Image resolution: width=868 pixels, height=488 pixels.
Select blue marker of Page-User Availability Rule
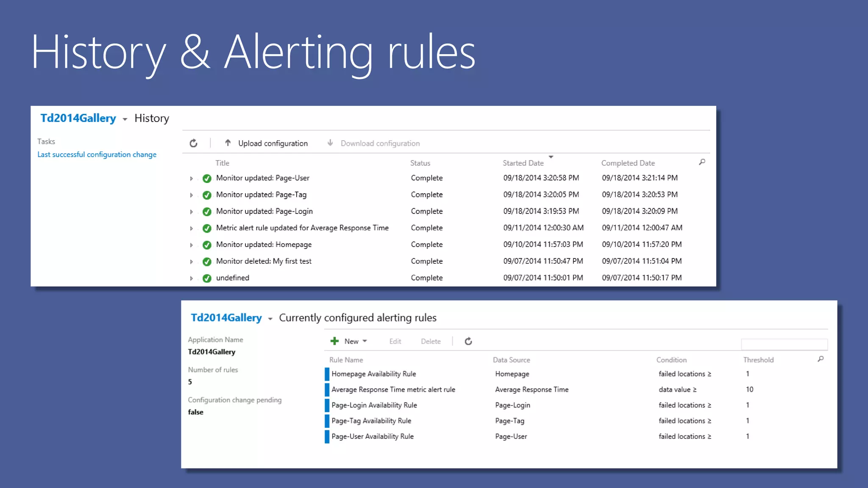tap(327, 437)
